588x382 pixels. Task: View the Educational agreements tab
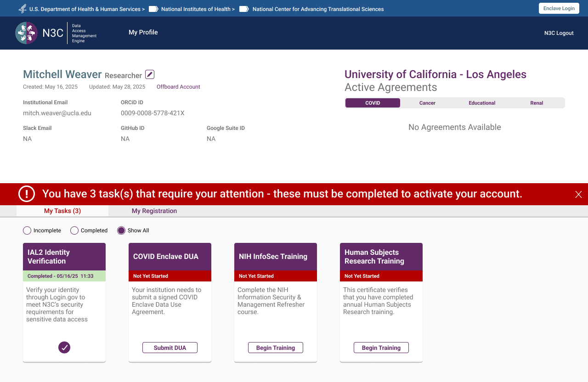(x=482, y=103)
